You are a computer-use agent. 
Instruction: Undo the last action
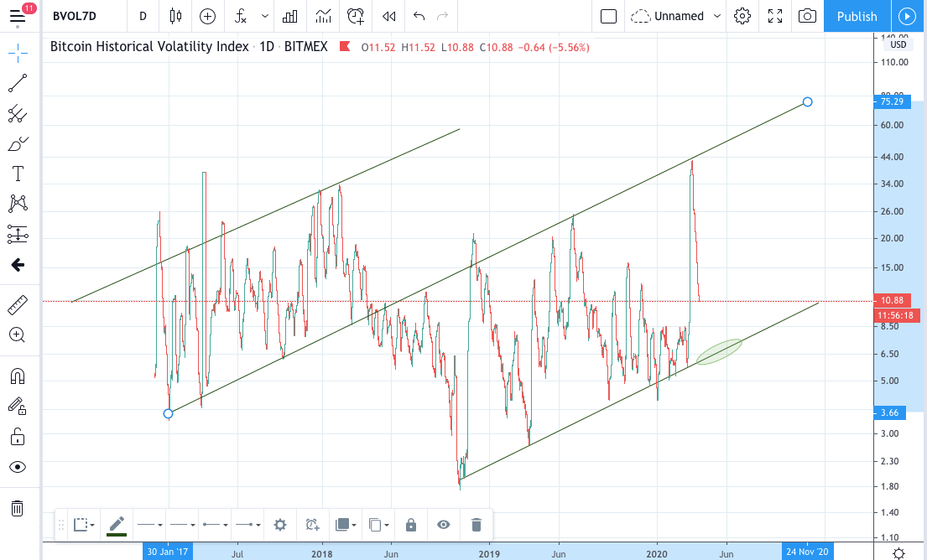pyautogui.click(x=419, y=17)
